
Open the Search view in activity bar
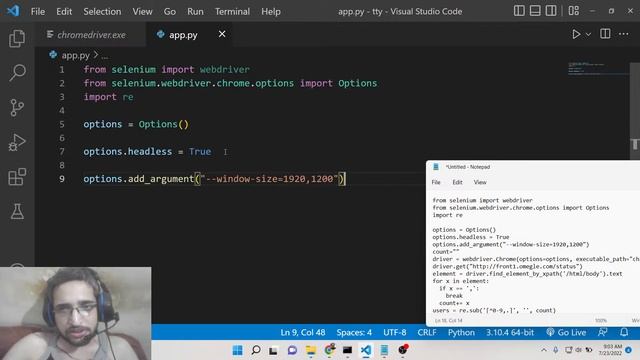tap(17, 73)
